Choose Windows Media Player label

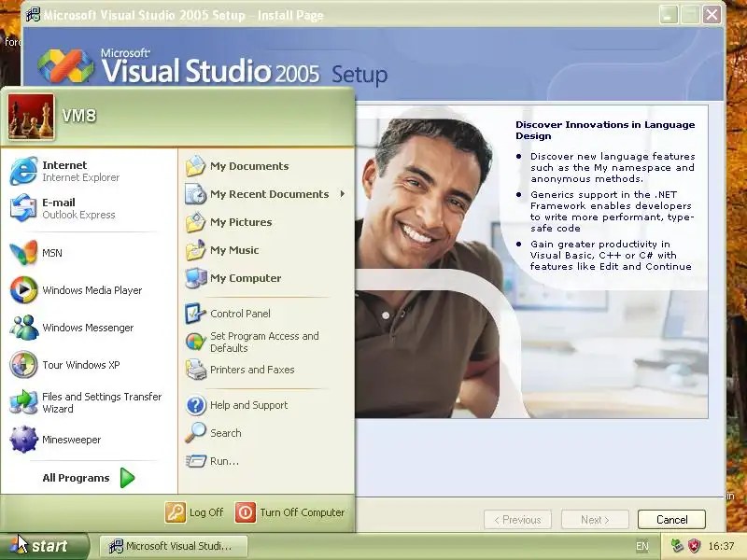92,290
